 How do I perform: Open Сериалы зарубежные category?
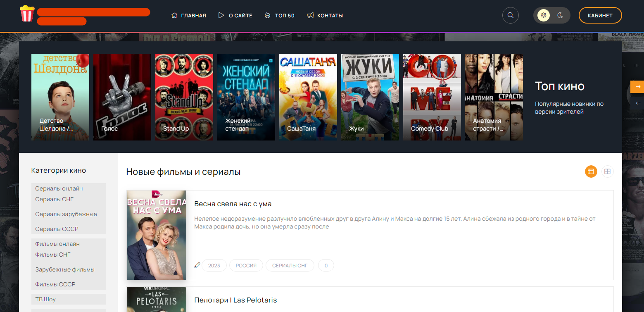click(66, 214)
